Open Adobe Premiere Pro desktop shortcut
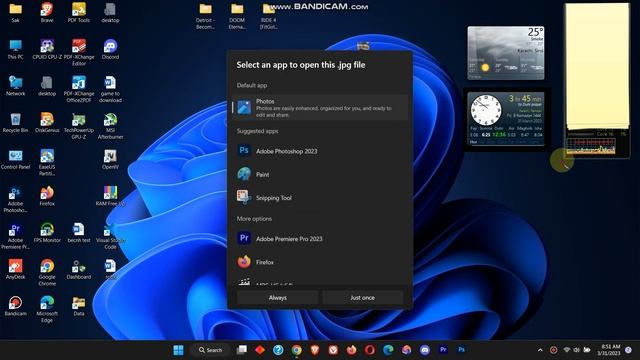The image size is (640, 360). [x=16, y=236]
